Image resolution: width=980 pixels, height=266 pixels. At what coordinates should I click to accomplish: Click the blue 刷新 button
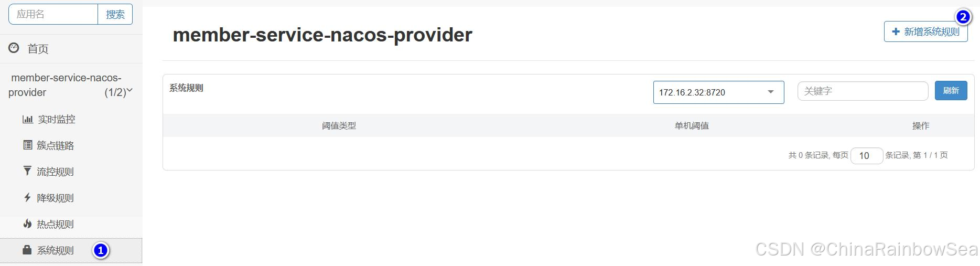[951, 91]
